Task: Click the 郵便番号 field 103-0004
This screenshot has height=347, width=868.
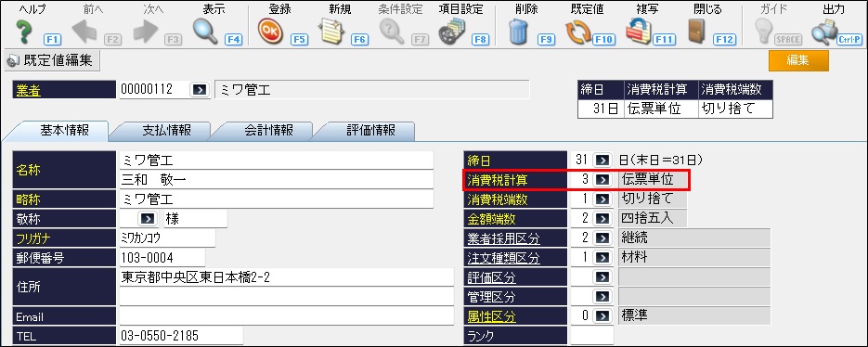Action: (x=162, y=257)
